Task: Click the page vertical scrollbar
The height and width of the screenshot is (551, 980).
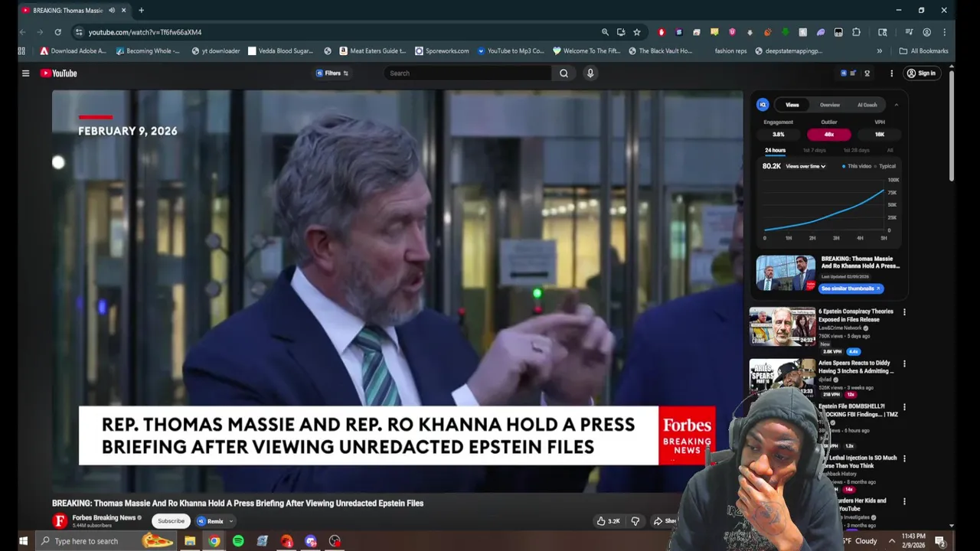Action: point(952,126)
